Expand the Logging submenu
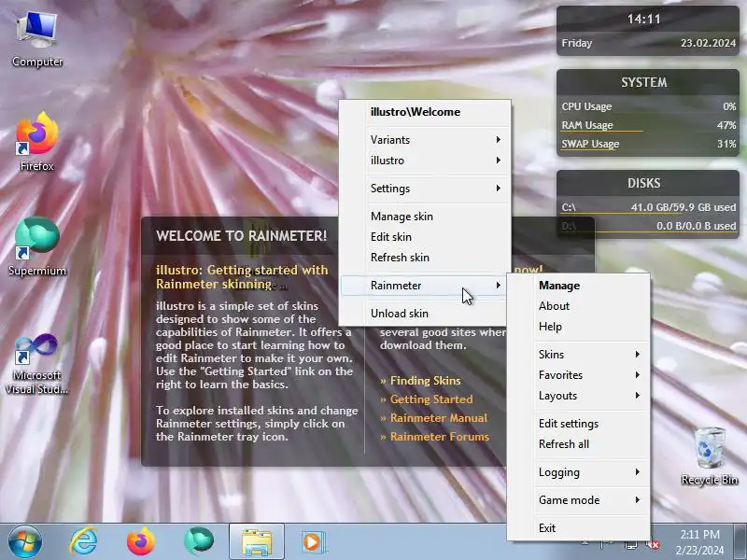 pos(578,472)
